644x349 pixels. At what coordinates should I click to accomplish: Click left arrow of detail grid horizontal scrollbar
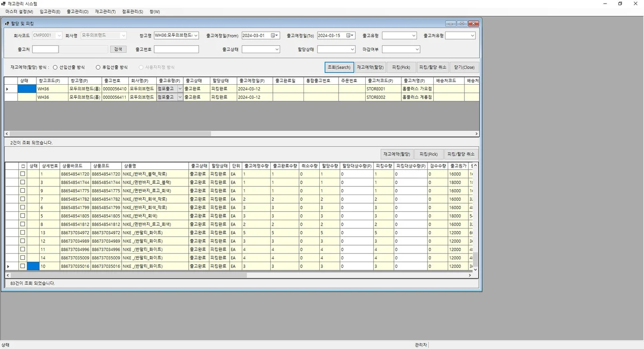click(8, 275)
